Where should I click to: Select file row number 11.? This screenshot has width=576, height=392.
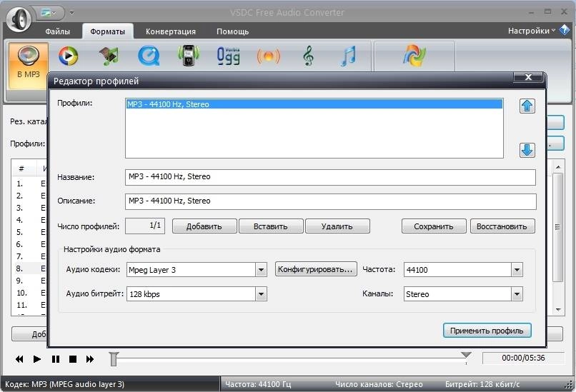pyautogui.click(x=29, y=305)
